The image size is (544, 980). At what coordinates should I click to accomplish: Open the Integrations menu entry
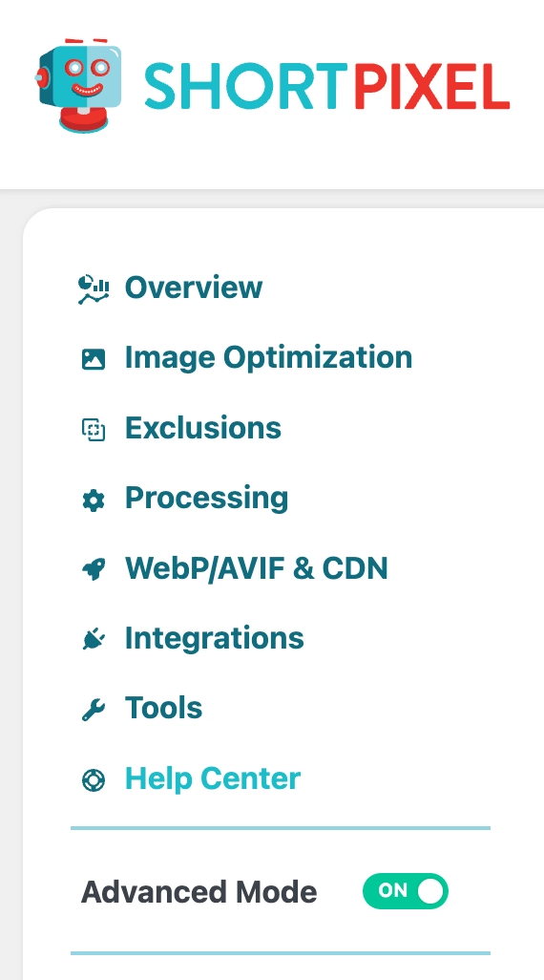214,638
